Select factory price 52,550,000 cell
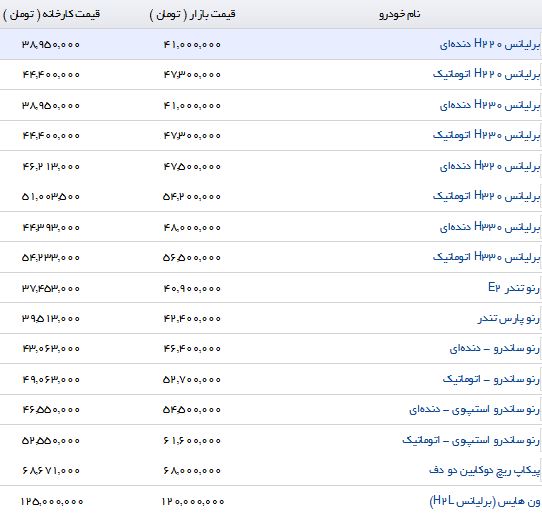Screen dimensions: 542x513 point(51,441)
